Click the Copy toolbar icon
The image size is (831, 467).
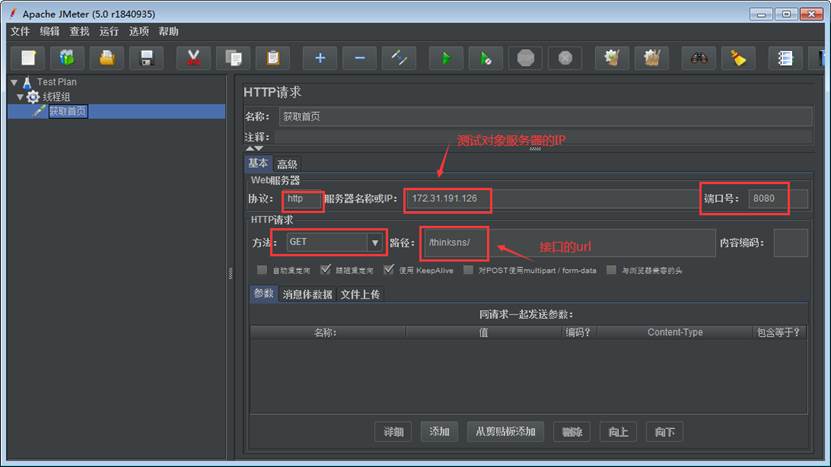pyautogui.click(x=233, y=58)
